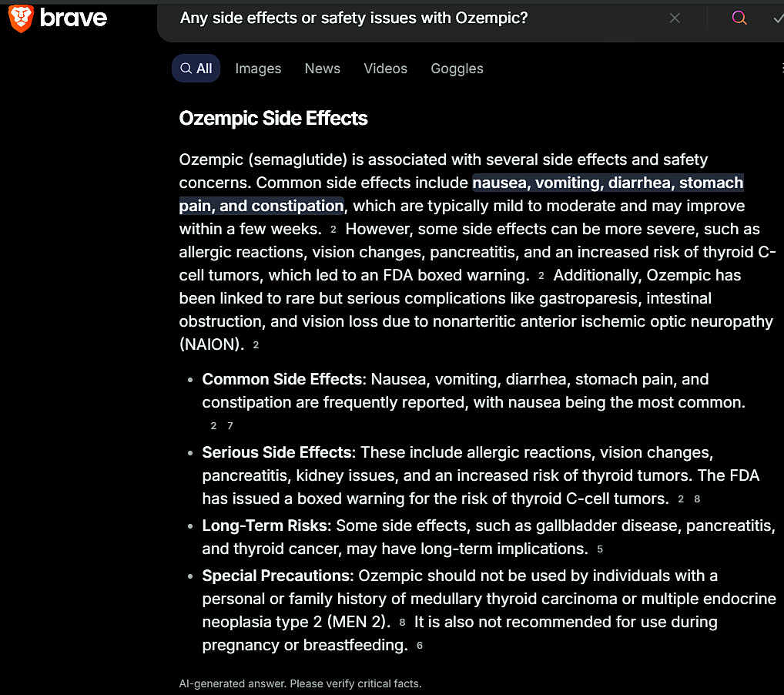Open citation 8 after 'thyroid C-cell tumors' bullet
784x695 pixels.
(697, 499)
